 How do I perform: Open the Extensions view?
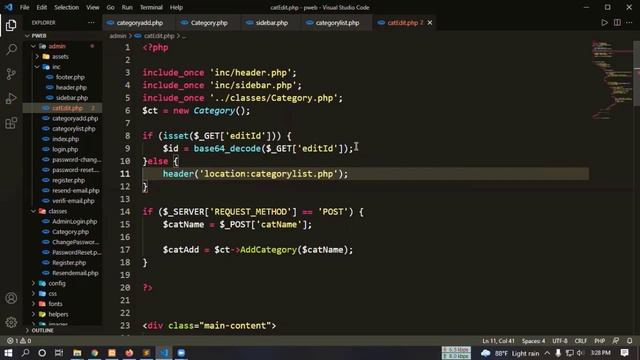point(11,123)
